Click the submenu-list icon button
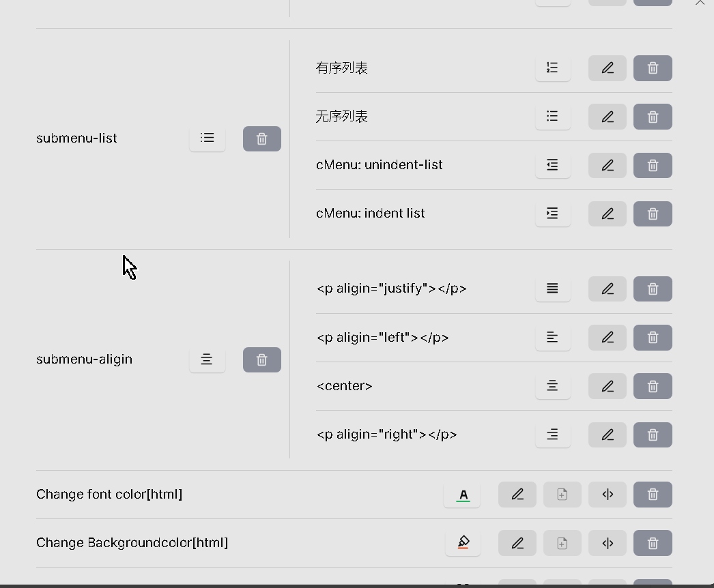Image resolution: width=714 pixels, height=588 pixels. 207,138
